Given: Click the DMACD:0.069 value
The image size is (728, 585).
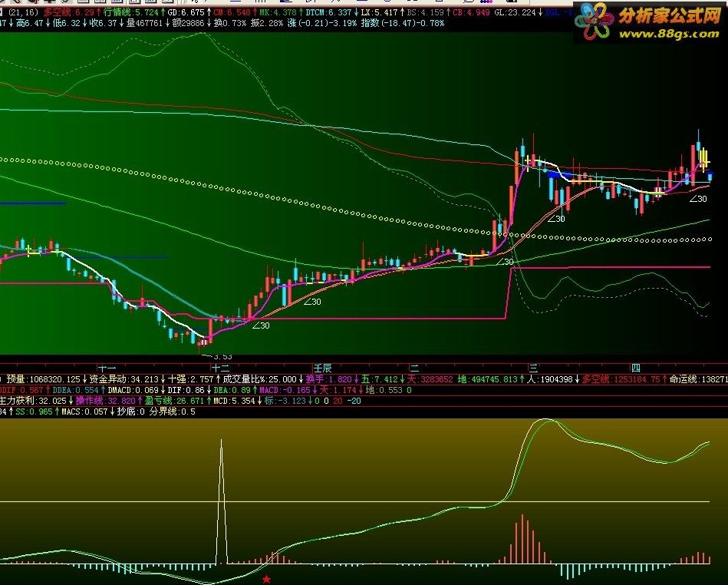Looking at the screenshot, I should pyautogui.click(x=133, y=390).
